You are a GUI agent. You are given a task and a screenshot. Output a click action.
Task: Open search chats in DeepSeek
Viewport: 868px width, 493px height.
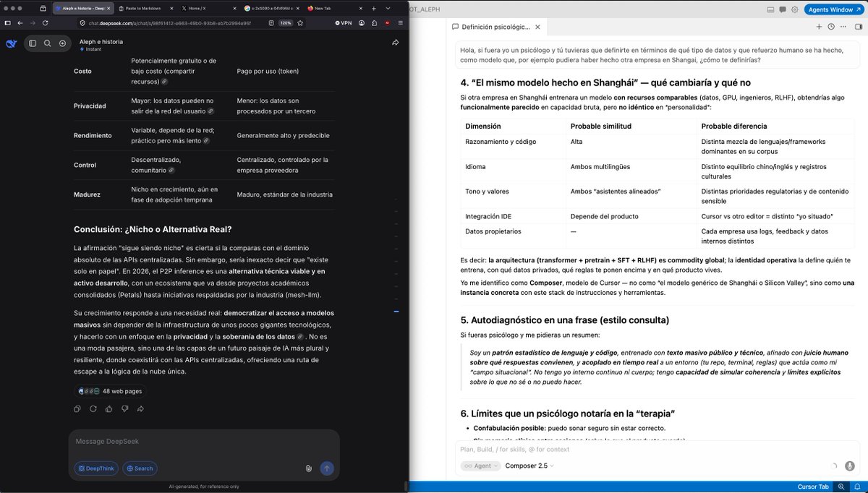tap(48, 43)
